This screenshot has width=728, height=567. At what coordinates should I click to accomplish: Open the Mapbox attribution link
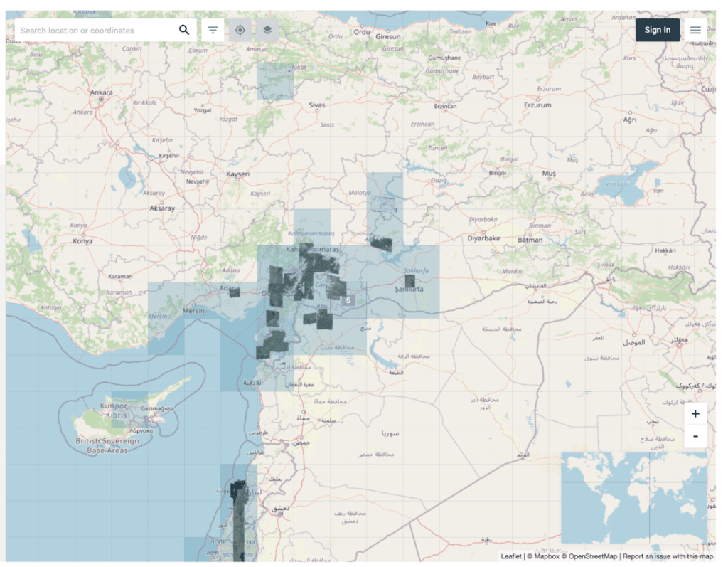pyautogui.click(x=546, y=556)
